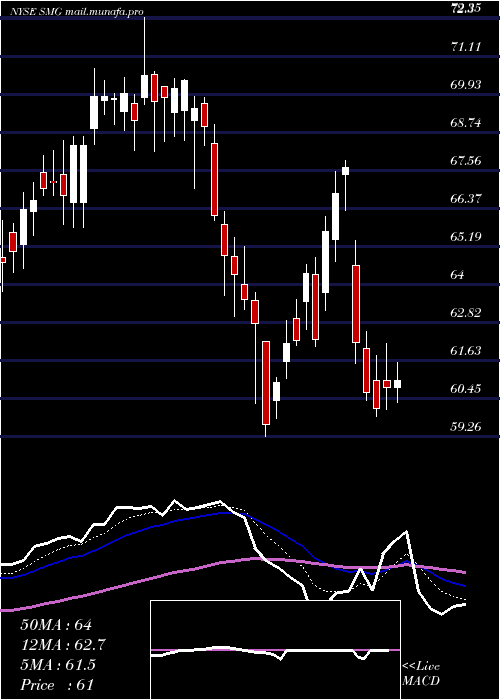The height and width of the screenshot is (700, 500).
Task: Click the Price : 61 readout
Action: click(x=57, y=685)
